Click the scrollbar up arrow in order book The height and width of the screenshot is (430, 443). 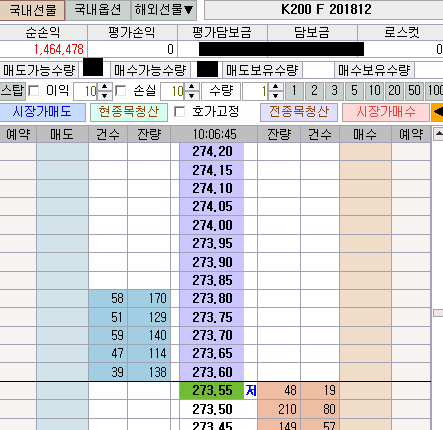pyautogui.click(x=438, y=134)
